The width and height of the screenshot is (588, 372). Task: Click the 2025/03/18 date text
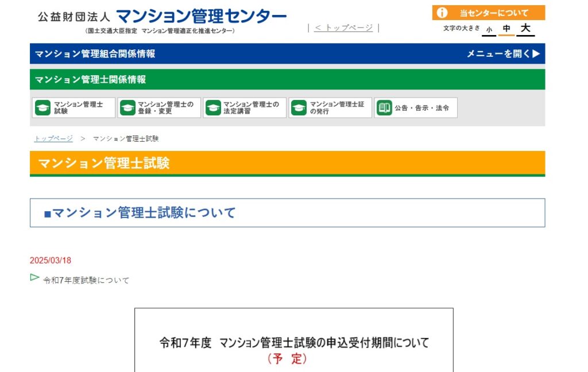(51, 260)
